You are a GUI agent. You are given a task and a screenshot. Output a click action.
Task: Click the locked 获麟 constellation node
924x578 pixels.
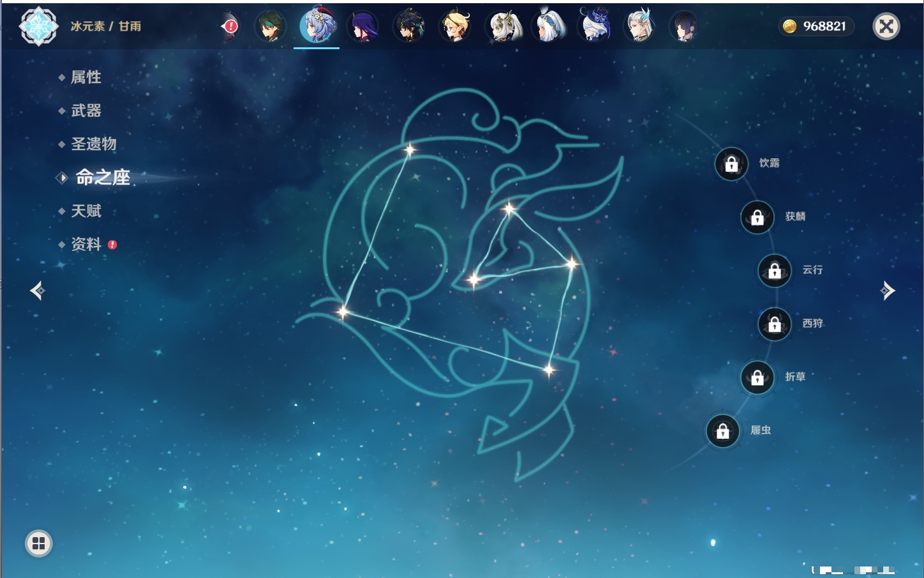click(757, 217)
